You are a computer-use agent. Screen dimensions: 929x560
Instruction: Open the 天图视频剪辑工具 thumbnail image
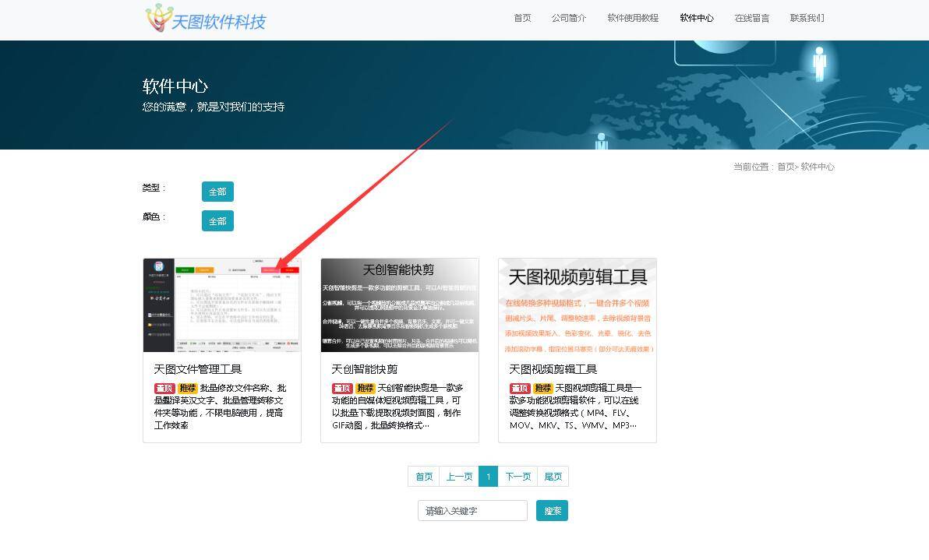(x=578, y=305)
